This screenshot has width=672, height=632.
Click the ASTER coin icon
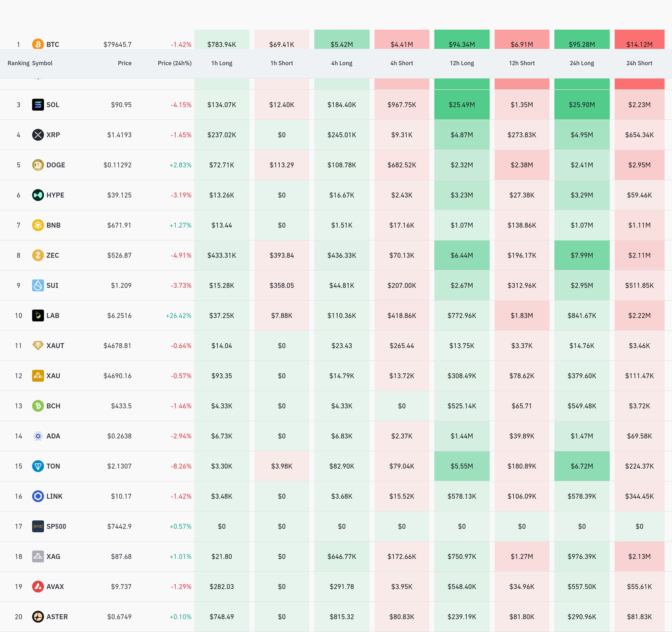pos(38,617)
